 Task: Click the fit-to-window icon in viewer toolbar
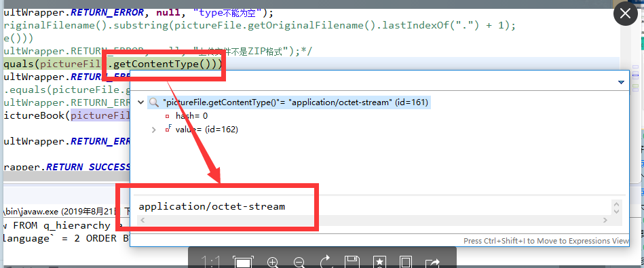[243, 263]
